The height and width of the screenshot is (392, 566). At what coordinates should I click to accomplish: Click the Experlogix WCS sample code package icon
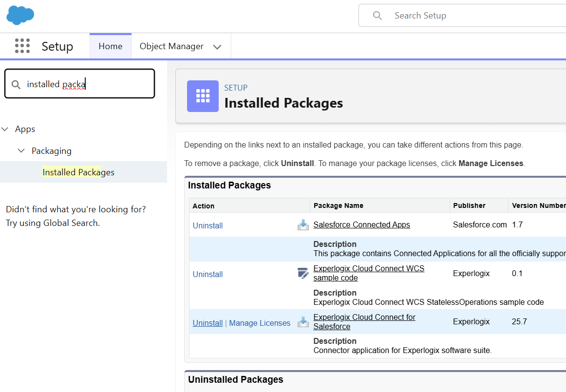pos(303,273)
